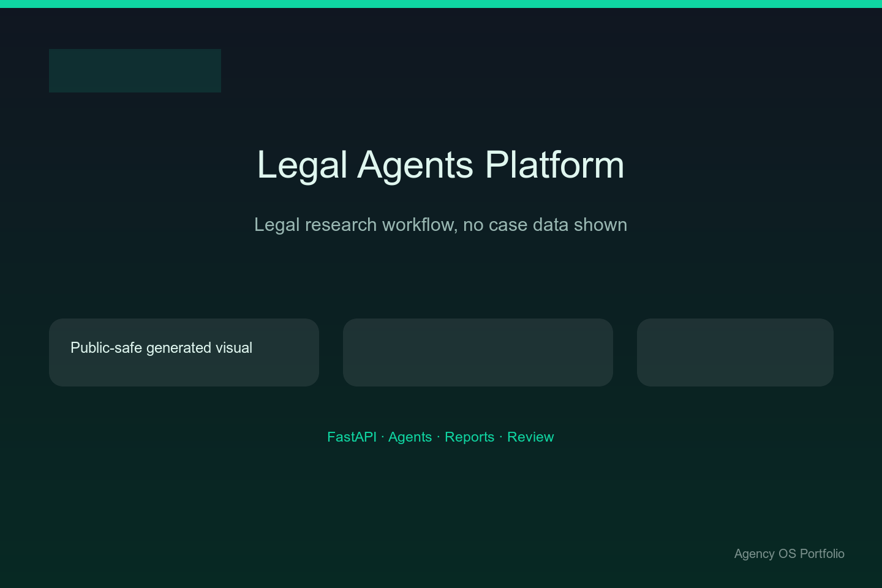Click the "FastAPI · Agents · Reports · Review" line
Screen dimensions: 882x588
[x=440, y=437]
